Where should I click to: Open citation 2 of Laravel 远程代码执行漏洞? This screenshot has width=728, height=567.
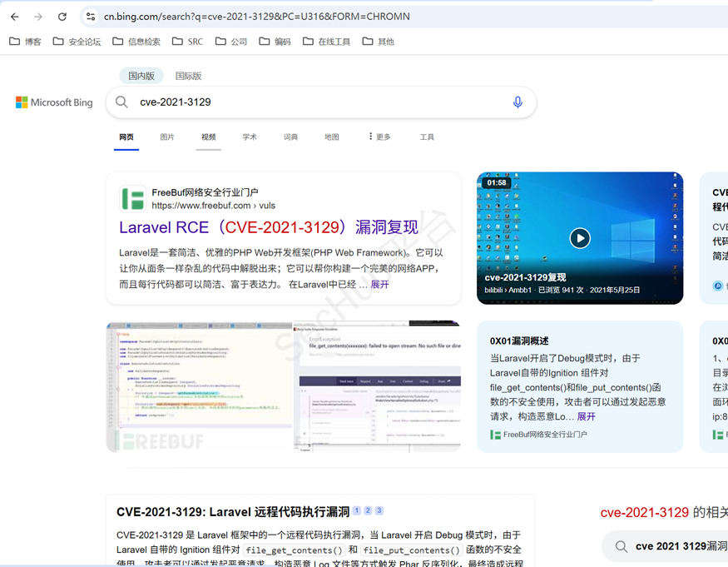368,510
